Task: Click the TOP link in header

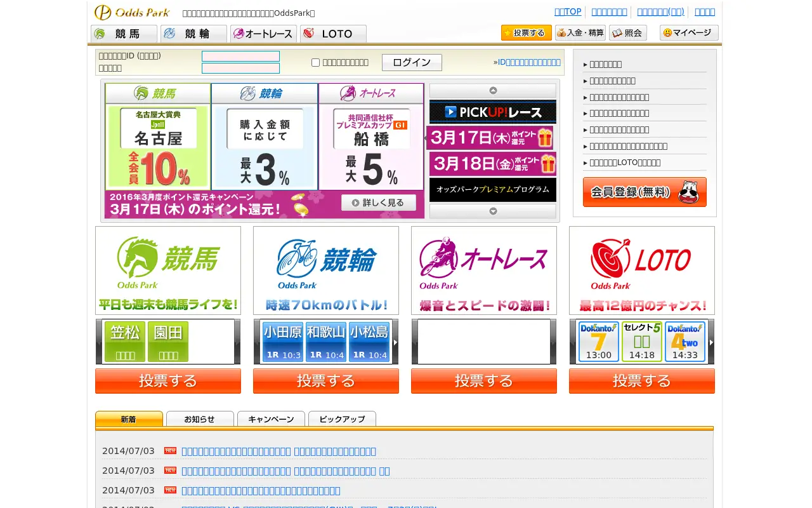Action: (568, 11)
